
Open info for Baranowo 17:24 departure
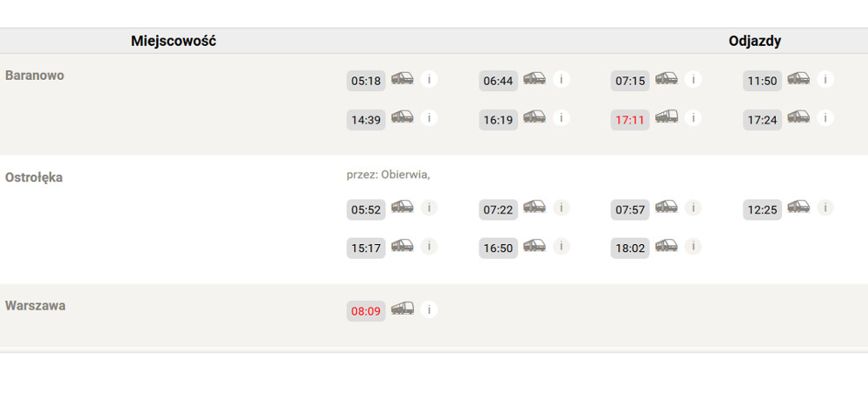click(x=825, y=117)
